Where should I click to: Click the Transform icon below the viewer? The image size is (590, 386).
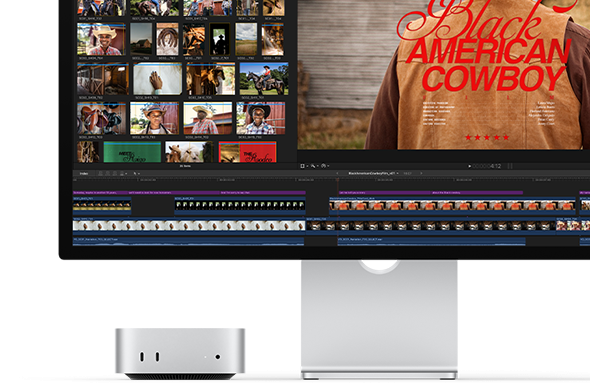pyautogui.click(x=302, y=166)
